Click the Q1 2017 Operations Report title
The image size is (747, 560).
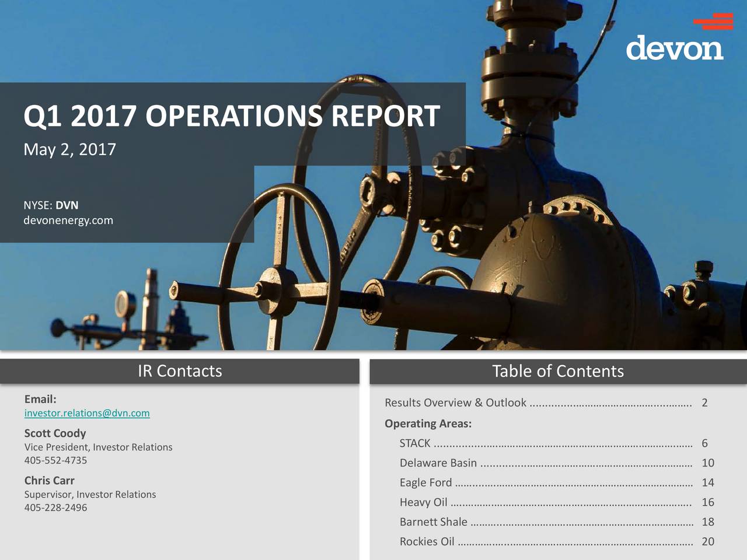point(232,116)
